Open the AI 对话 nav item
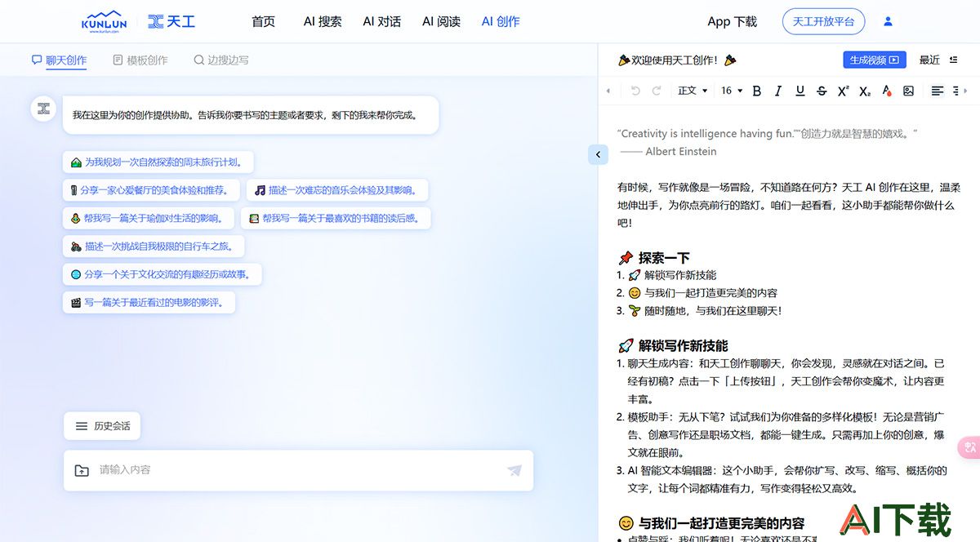The image size is (980, 542). point(382,22)
